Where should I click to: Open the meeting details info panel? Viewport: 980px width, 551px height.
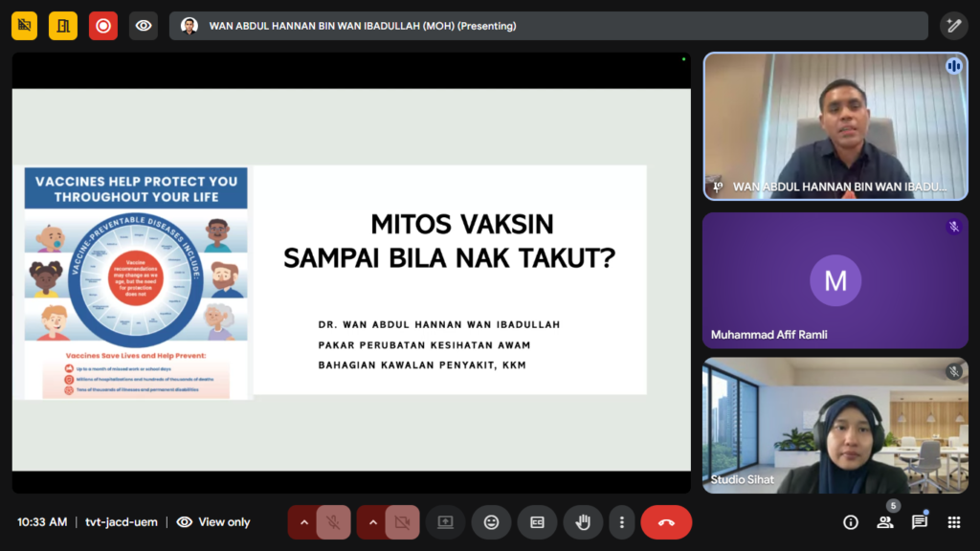click(x=850, y=522)
